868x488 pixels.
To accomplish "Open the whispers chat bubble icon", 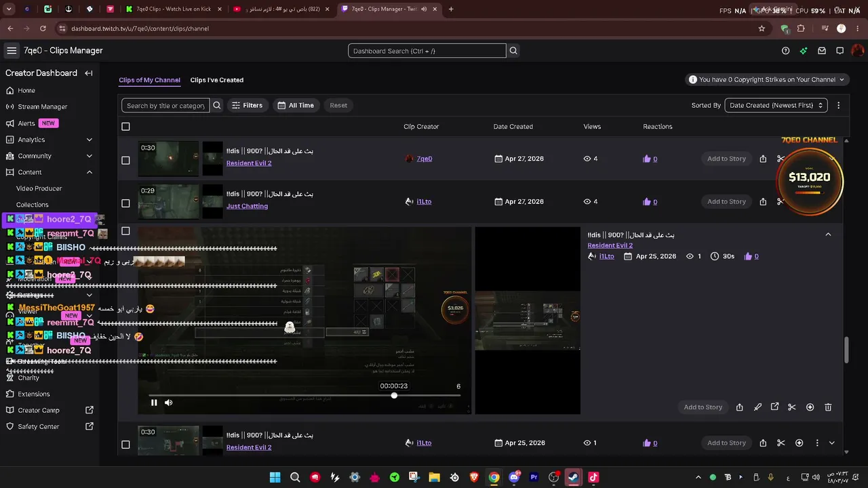I will [840, 51].
